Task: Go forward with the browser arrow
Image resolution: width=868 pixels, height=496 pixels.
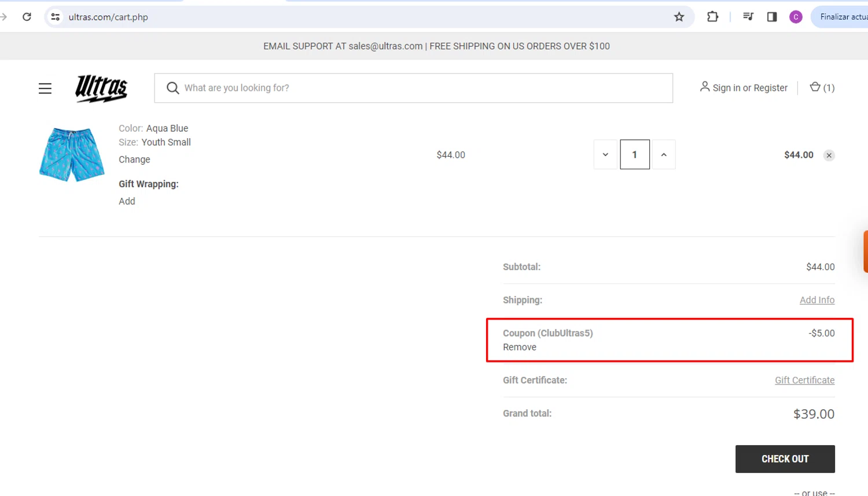Action: tap(3, 17)
